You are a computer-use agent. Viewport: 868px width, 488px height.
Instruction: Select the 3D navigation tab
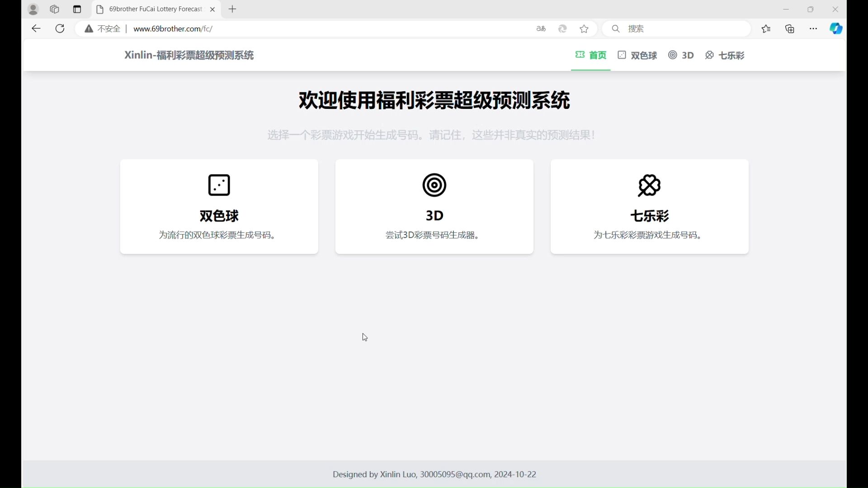[x=681, y=55]
